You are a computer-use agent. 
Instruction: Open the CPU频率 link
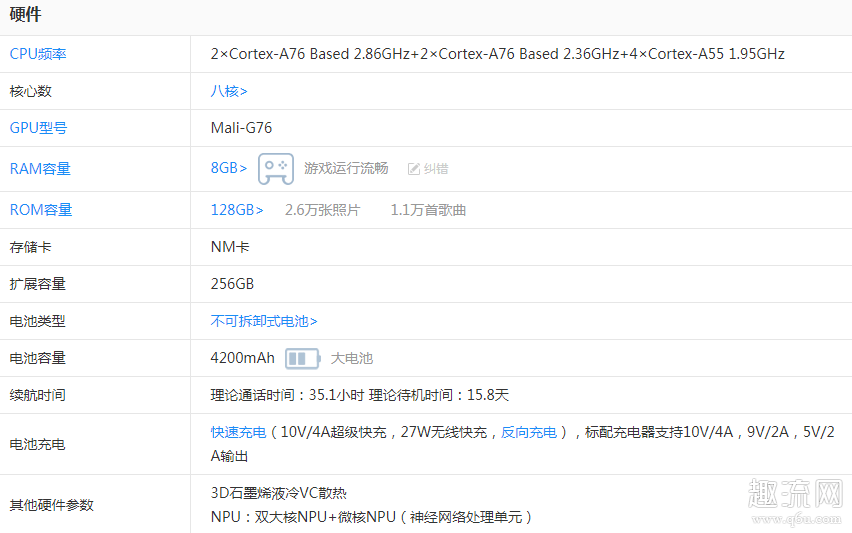tap(38, 54)
